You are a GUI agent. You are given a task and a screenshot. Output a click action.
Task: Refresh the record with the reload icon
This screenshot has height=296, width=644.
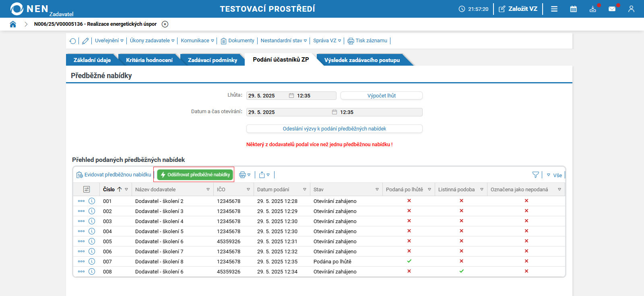(72, 41)
